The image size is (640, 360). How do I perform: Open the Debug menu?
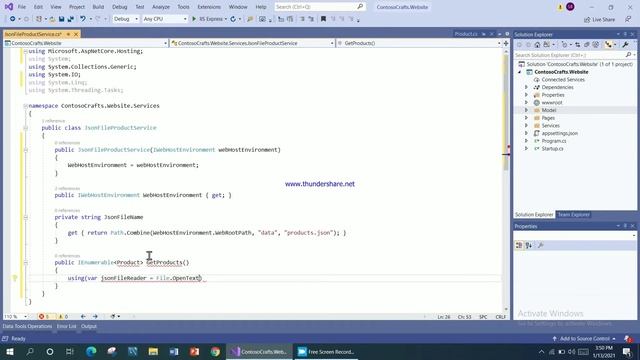(x=120, y=7)
